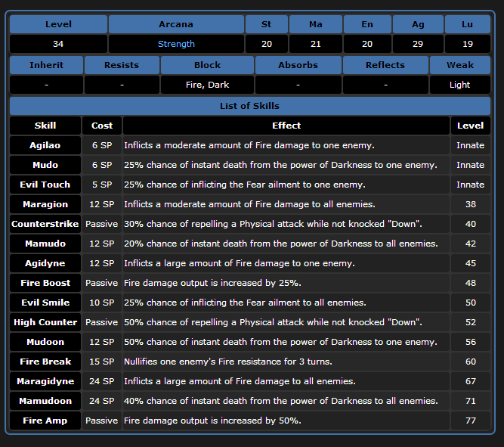Click Fire Amp's level 77 cell

click(x=471, y=421)
